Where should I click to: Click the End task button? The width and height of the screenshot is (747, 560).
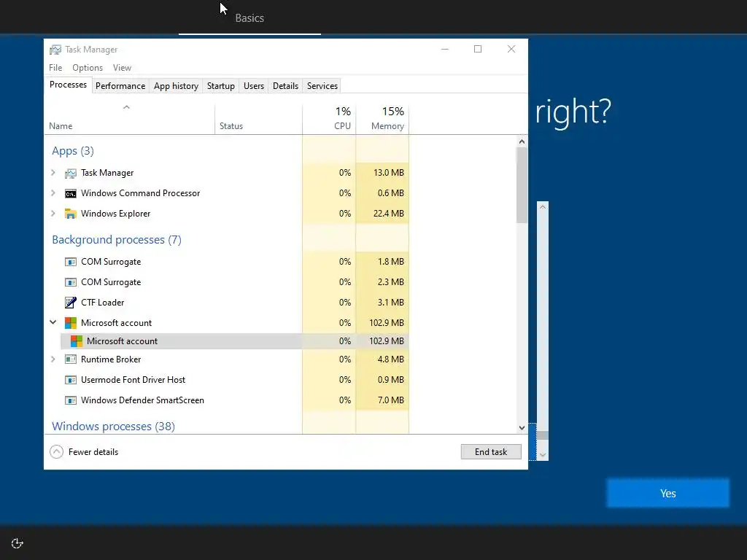[491, 452]
